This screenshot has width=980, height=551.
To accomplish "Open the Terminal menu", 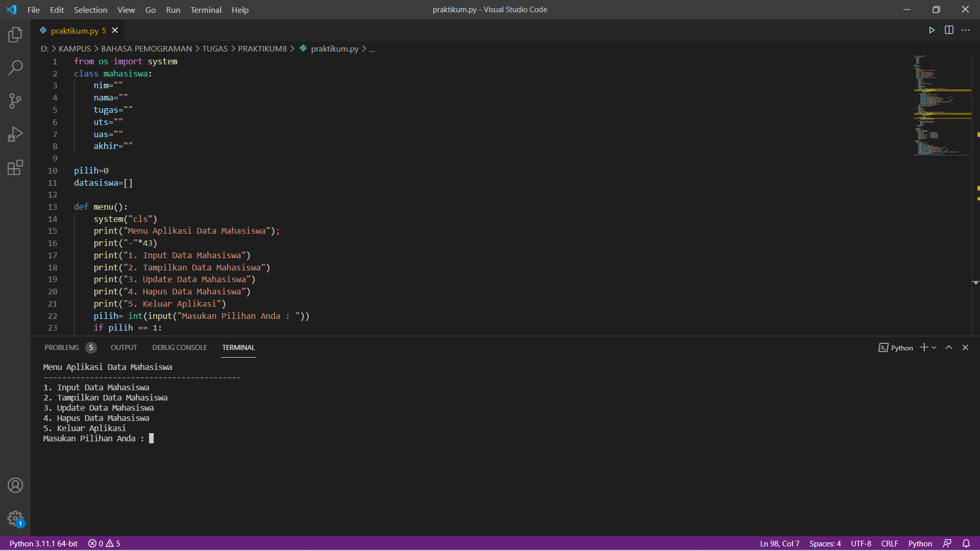I will [x=206, y=10].
